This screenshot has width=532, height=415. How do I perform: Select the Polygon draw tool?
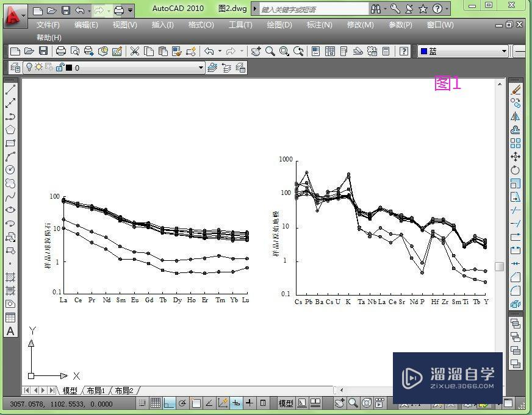tap(10, 130)
